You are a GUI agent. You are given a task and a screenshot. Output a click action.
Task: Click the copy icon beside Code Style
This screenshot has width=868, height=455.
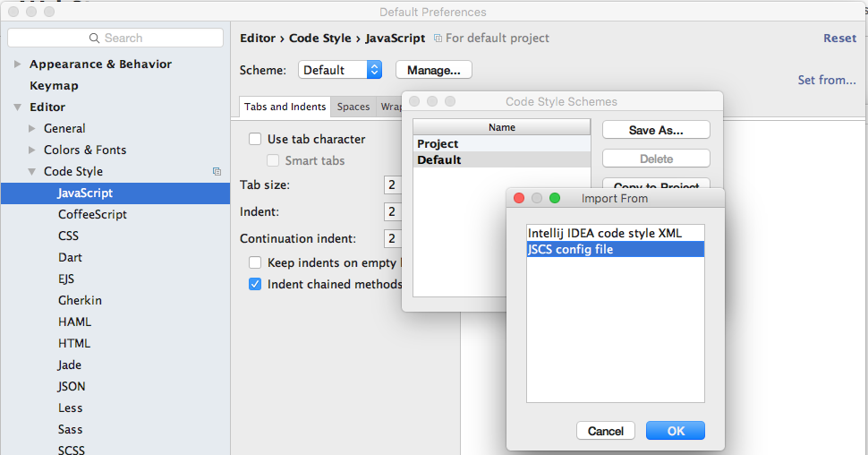[217, 171]
